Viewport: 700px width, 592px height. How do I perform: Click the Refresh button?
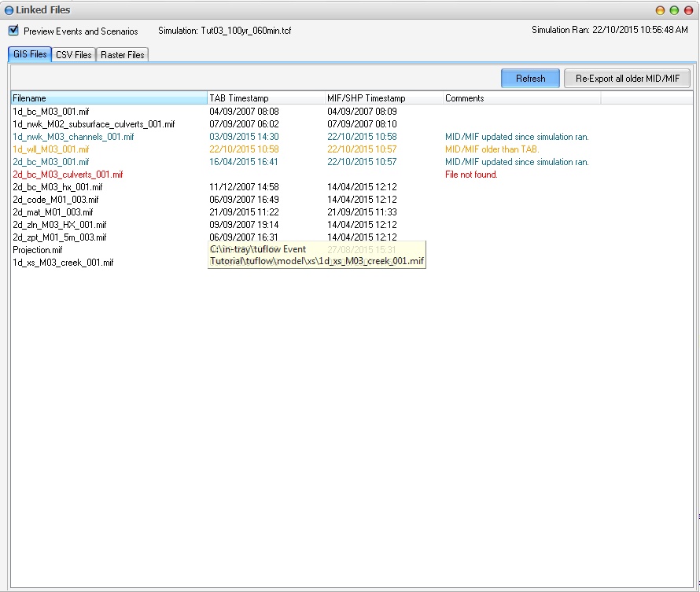point(530,79)
